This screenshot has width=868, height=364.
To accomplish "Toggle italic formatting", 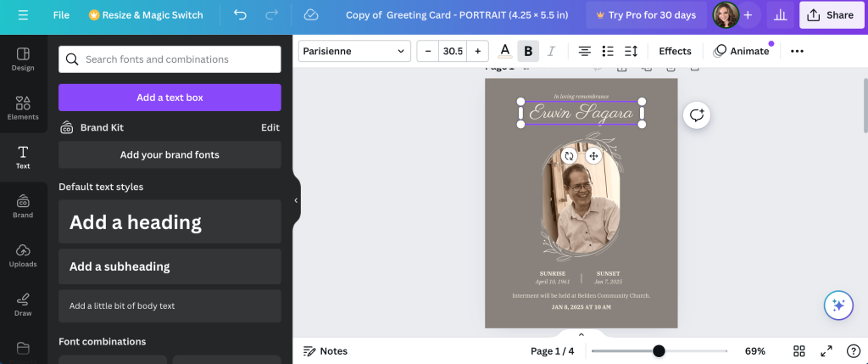I will (x=551, y=51).
